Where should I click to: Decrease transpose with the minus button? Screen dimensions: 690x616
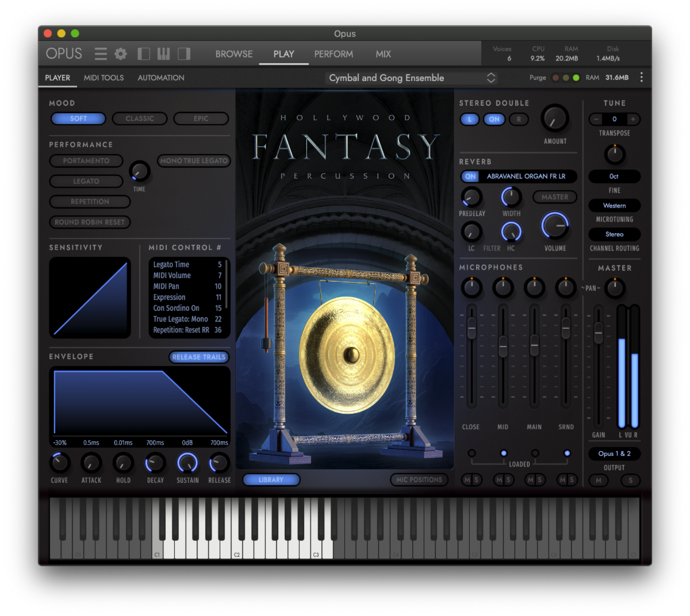point(596,119)
